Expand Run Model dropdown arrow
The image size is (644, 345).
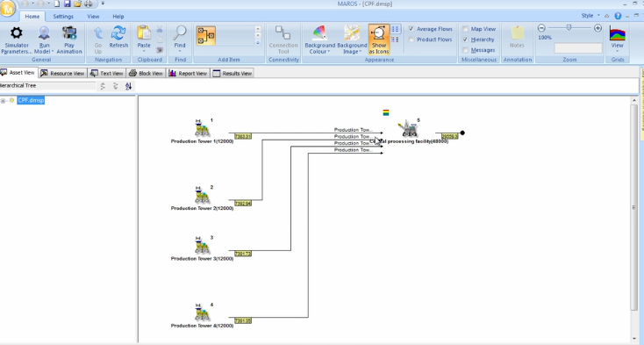(x=53, y=52)
